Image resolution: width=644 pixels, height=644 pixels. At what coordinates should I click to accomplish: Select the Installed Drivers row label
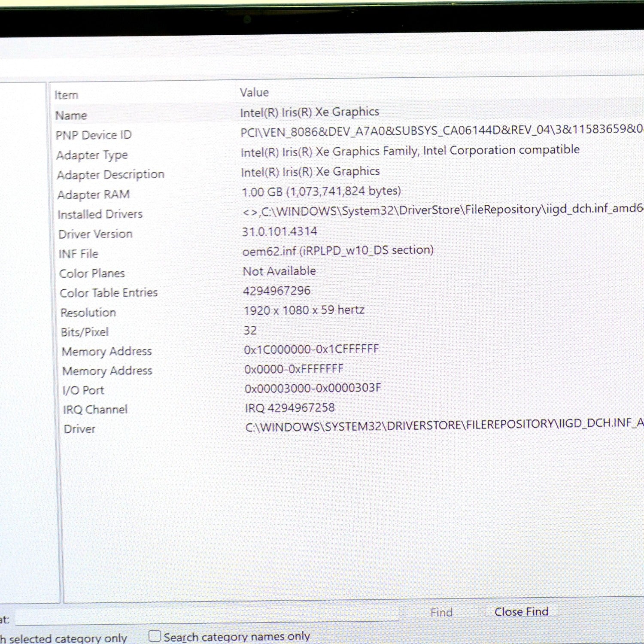(x=100, y=214)
